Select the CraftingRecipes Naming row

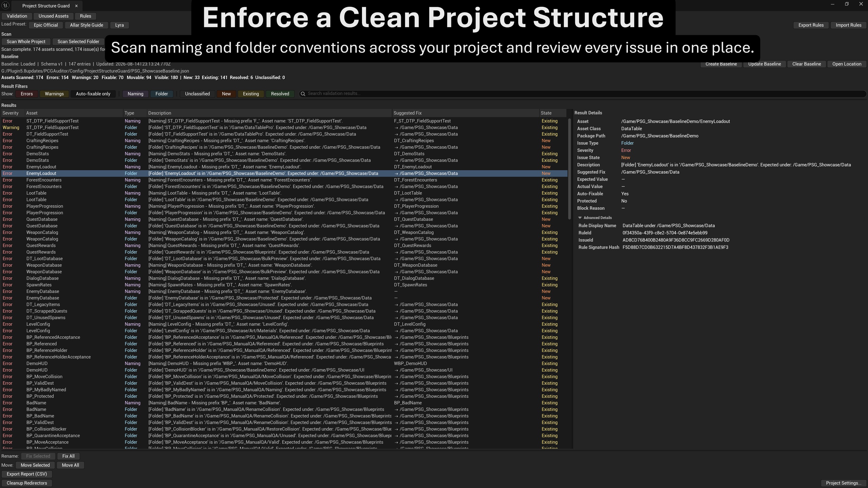pos(284,141)
